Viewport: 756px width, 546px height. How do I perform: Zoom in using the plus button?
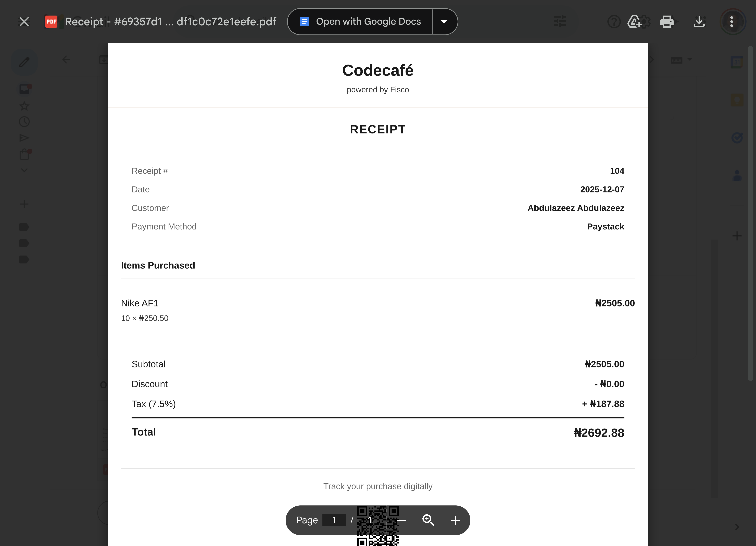[455, 520]
